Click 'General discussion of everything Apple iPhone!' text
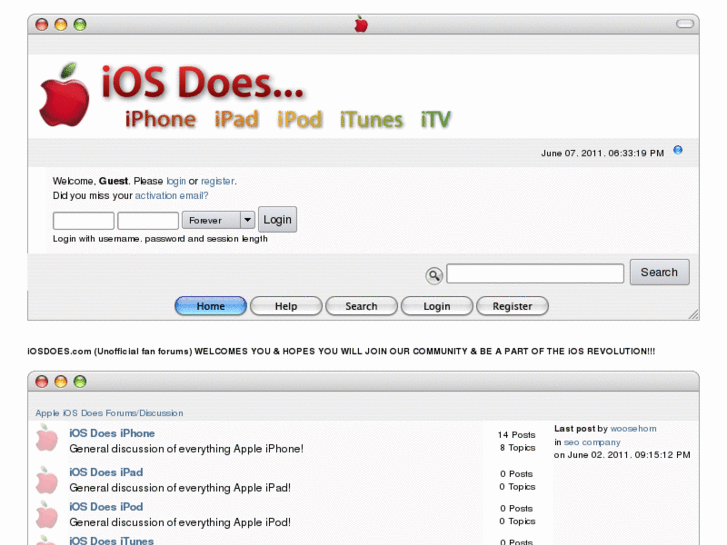 tap(186, 449)
